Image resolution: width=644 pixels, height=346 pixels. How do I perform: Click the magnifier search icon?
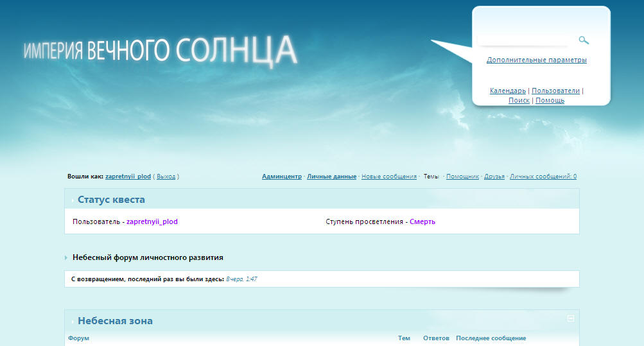[x=583, y=40]
